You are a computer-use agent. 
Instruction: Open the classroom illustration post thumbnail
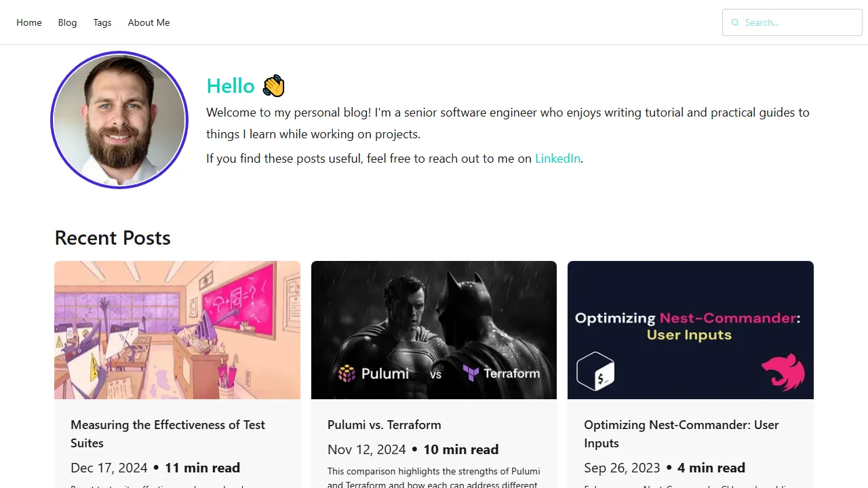click(x=177, y=330)
